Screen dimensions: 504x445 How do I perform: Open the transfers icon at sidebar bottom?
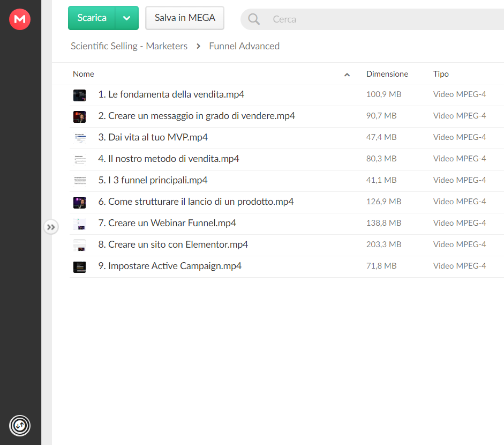(x=20, y=425)
